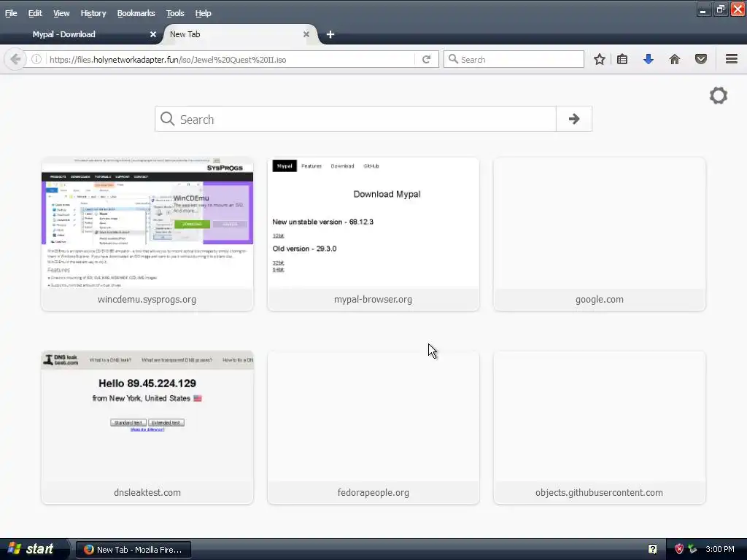Open the Help menu
This screenshot has width=747, height=560.
203,13
